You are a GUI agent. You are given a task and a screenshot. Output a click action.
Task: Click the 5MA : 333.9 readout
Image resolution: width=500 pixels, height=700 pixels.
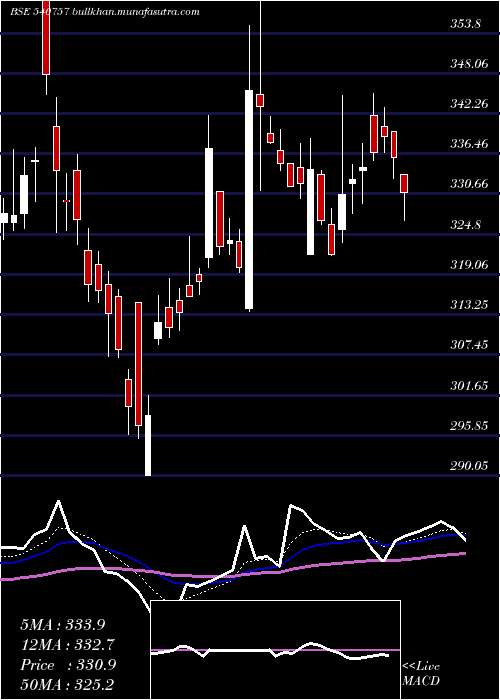coord(62,625)
